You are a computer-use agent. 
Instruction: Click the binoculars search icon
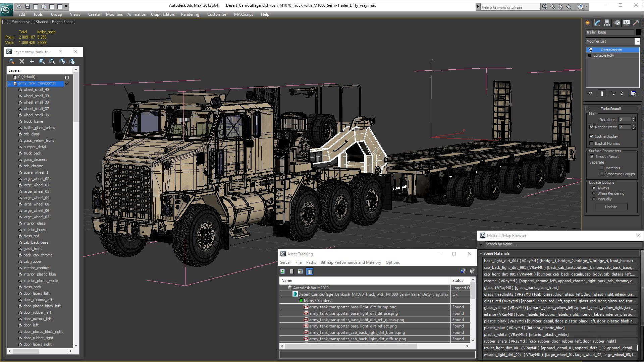coord(545,7)
